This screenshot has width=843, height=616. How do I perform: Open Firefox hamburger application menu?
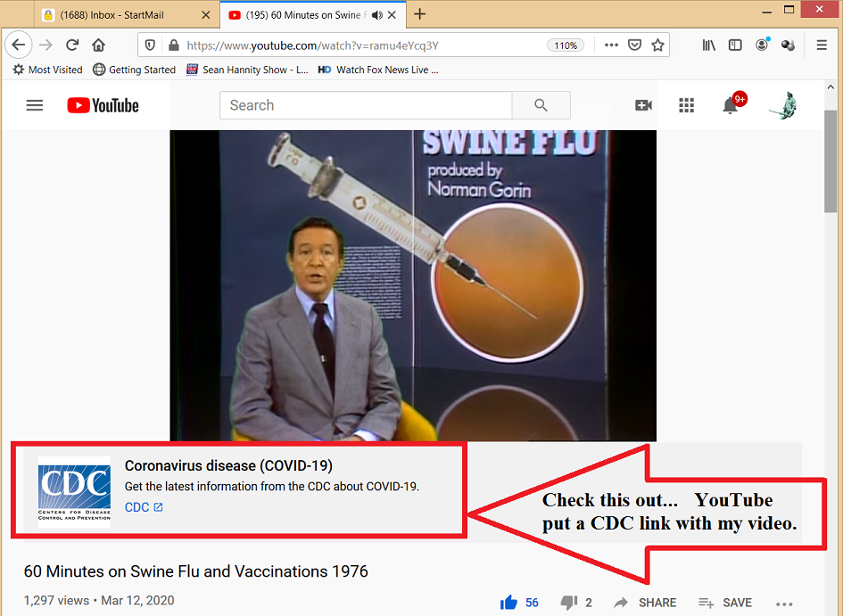[x=822, y=45]
